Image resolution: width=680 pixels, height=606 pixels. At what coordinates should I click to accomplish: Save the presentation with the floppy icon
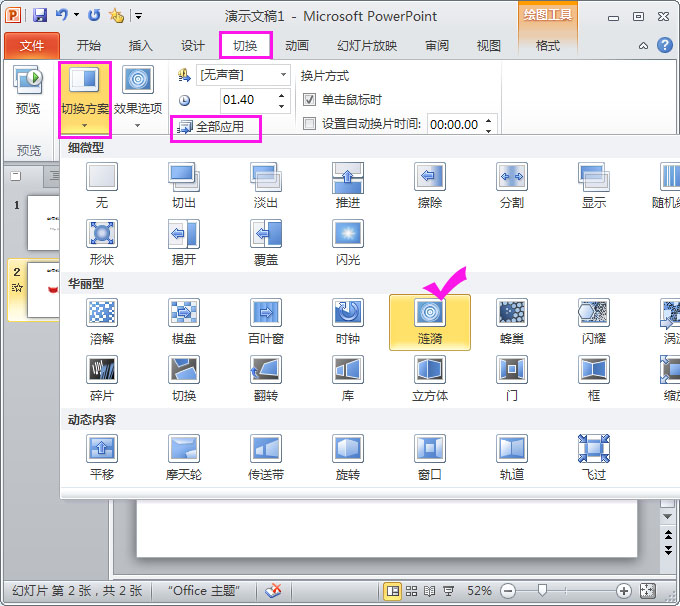pyautogui.click(x=39, y=16)
